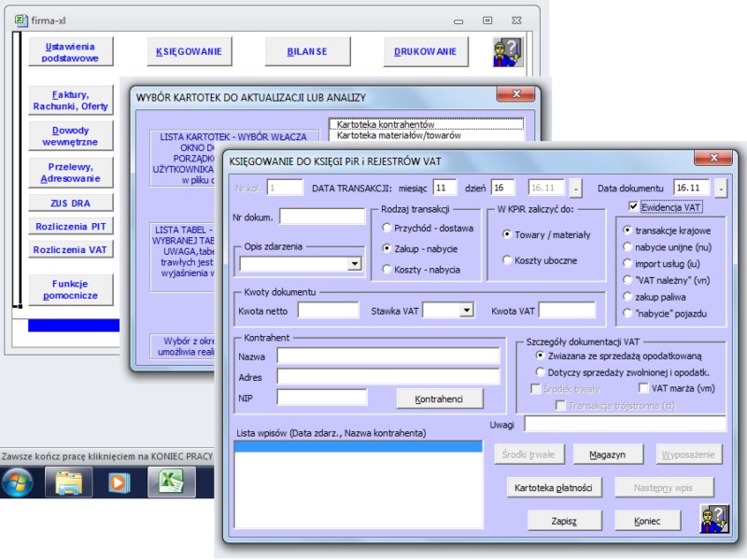The image size is (747, 560).
Task: Open the BILANSE section
Action: click(x=306, y=49)
